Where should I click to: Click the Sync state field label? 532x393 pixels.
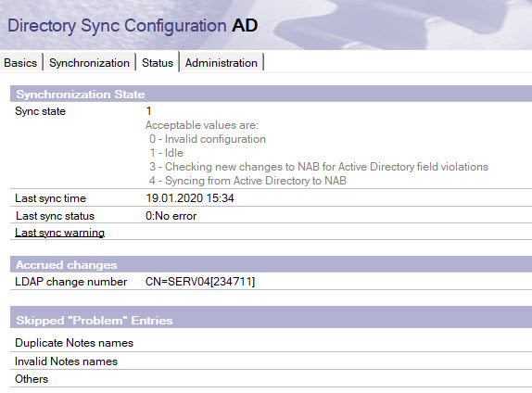coord(41,111)
